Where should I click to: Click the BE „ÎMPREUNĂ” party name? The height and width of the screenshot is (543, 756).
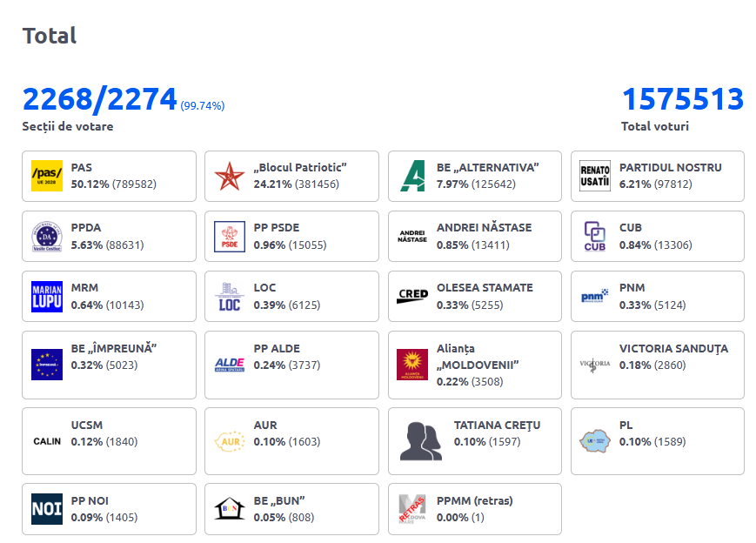[x=114, y=348]
